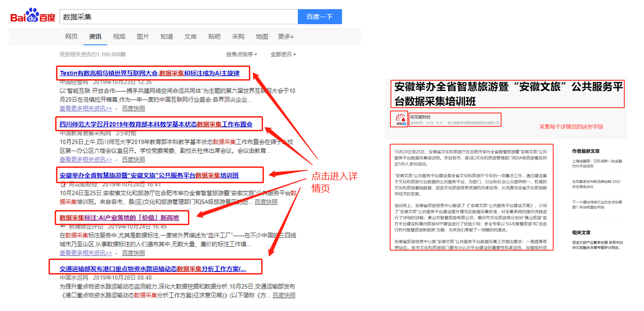Viewport: 644px width, 311px height.
Task: Open 百度快照 for the 交通运输部 result
Action: (x=284, y=295)
